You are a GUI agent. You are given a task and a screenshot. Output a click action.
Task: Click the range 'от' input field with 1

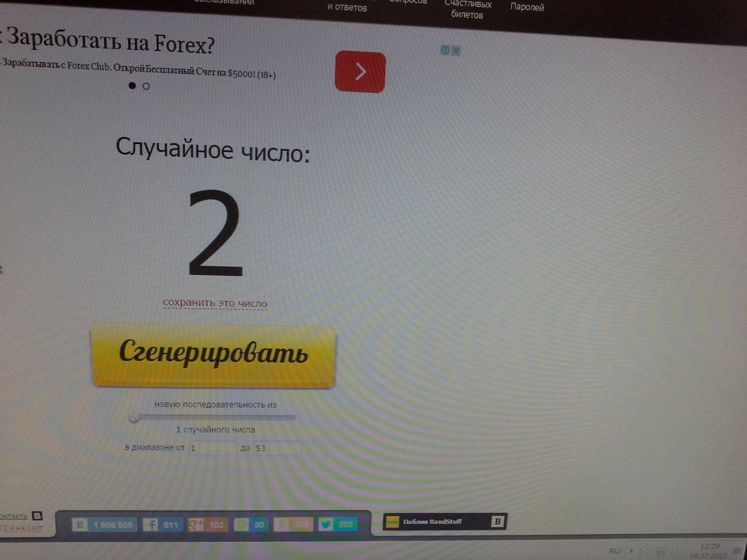click(213, 448)
